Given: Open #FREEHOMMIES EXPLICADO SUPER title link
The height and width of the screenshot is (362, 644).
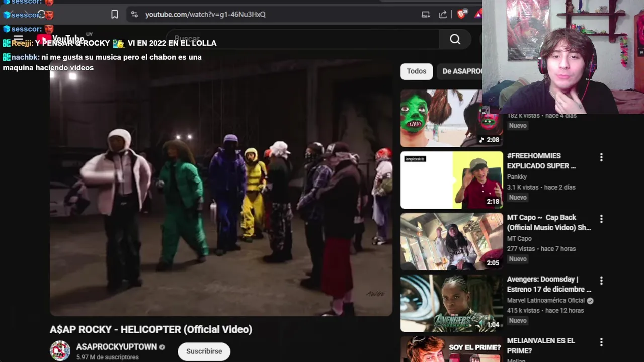Looking at the screenshot, I should click(541, 161).
